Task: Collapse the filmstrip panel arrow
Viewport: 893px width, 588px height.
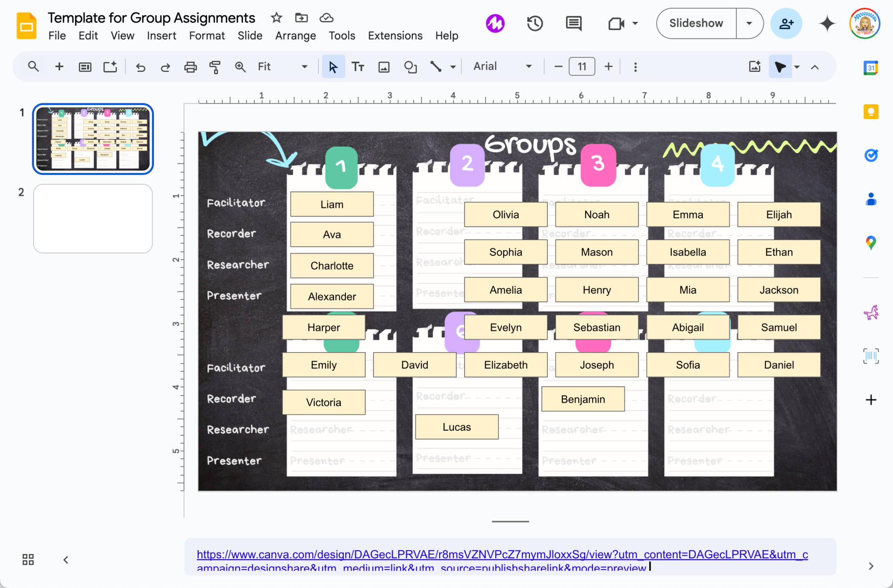Action: click(65, 560)
